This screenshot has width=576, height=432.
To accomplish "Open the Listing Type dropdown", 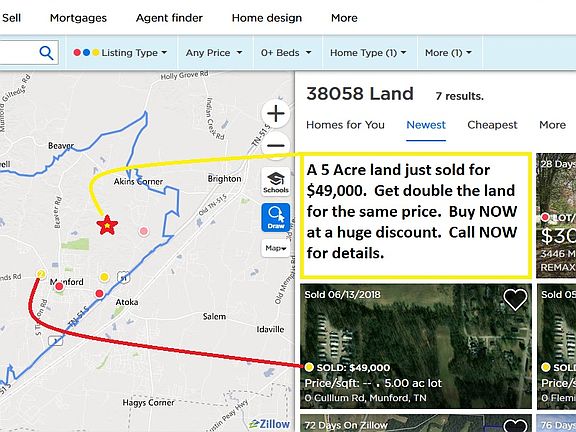I will 120,53.
